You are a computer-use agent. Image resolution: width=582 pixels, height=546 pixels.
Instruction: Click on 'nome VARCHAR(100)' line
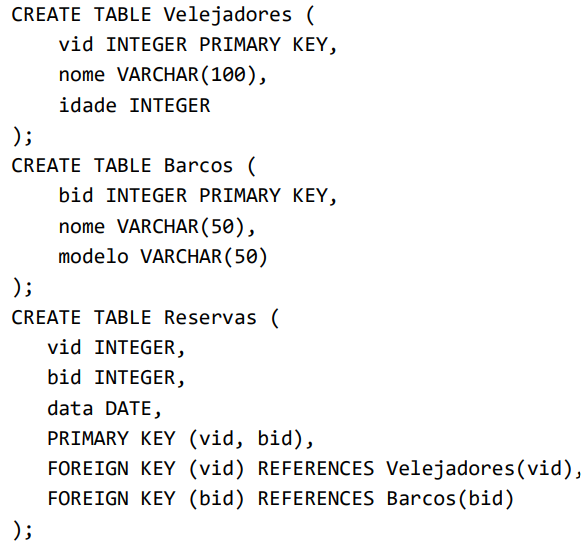pyautogui.click(x=163, y=75)
